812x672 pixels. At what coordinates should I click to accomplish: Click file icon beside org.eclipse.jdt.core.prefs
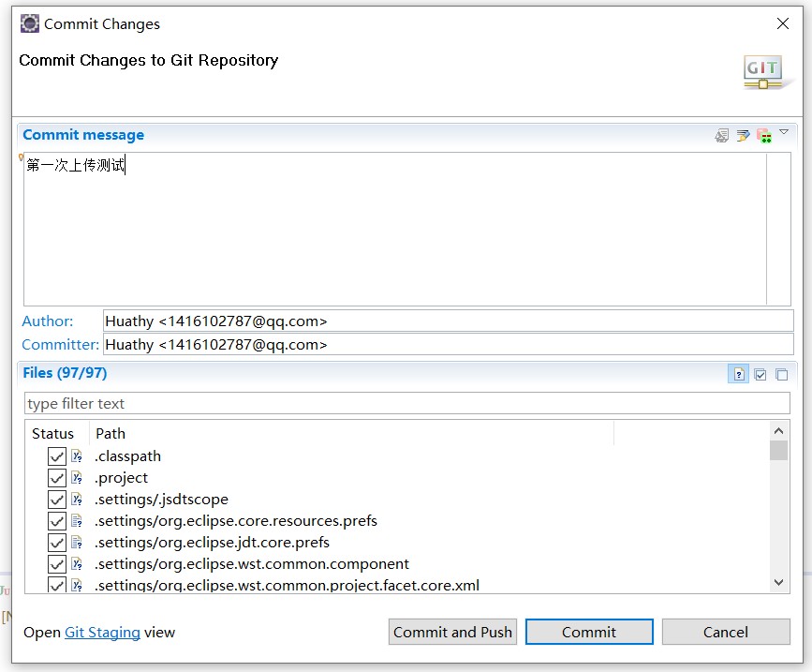point(77,542)
